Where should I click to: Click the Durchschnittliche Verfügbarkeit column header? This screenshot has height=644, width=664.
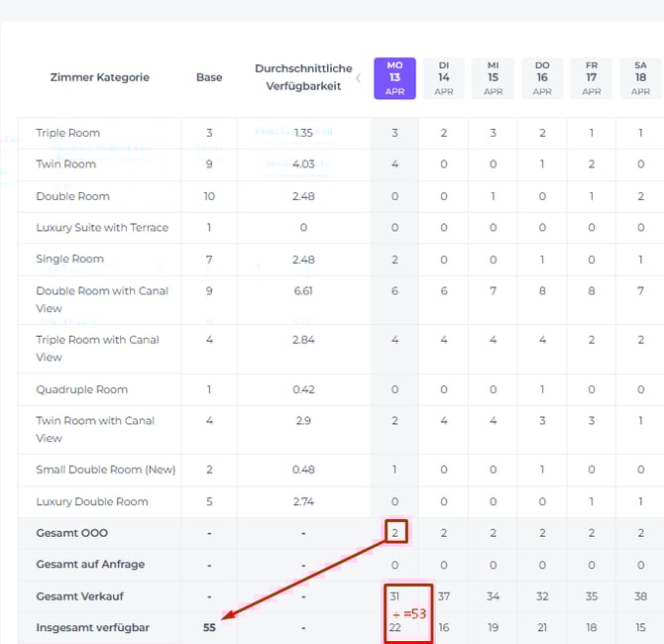point(303,77)
